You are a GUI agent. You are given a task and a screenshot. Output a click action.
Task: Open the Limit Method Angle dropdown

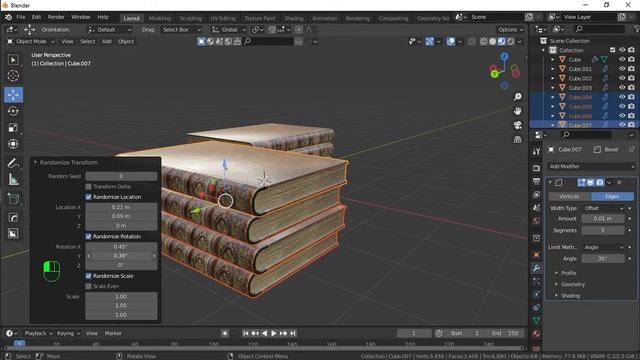pyautogui.click(x=603, y=247)
